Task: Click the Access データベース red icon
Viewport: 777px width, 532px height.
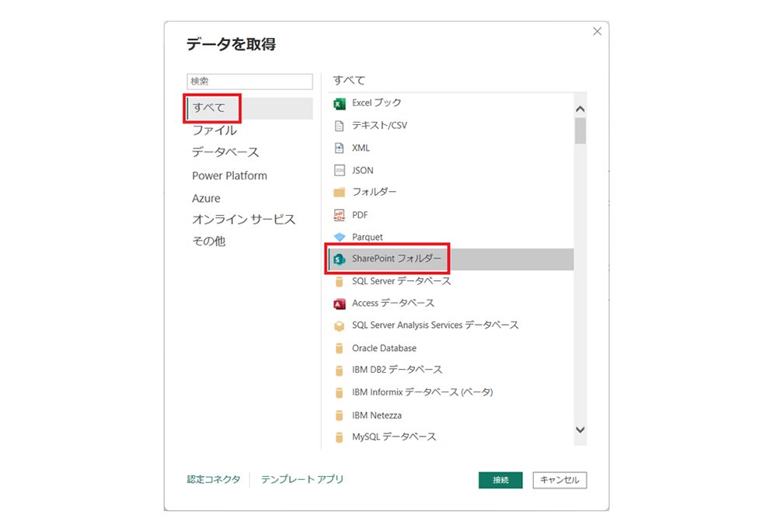Action: (340, 304)
